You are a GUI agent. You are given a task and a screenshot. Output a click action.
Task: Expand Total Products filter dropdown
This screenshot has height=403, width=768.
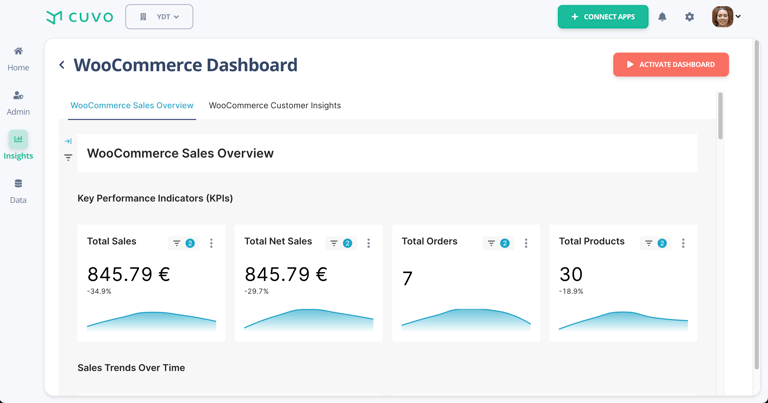[655, 243]
